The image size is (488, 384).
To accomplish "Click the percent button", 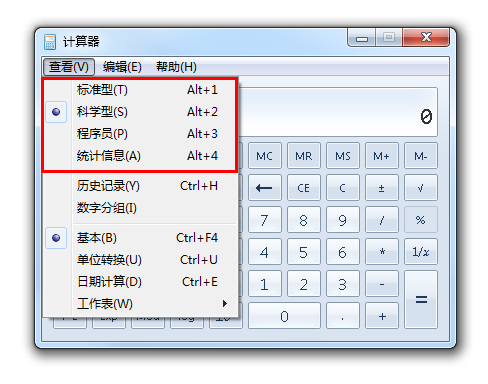I will pyautogui.click(x=421, y=220).
